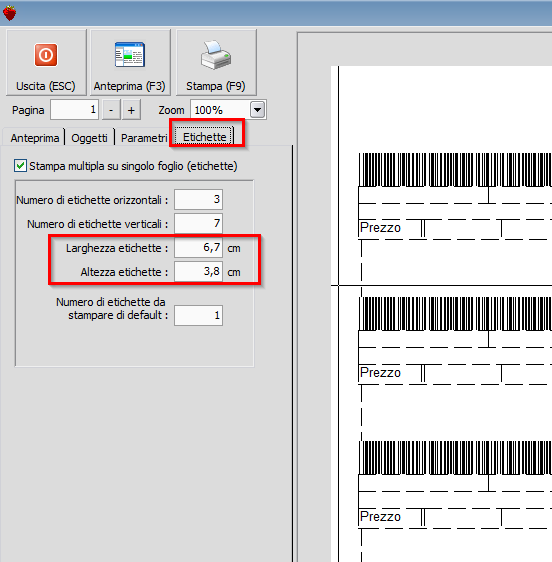552x562 pixels.
Task: Click Numero di etichette verticali field
Action: [x=199, y=224]
